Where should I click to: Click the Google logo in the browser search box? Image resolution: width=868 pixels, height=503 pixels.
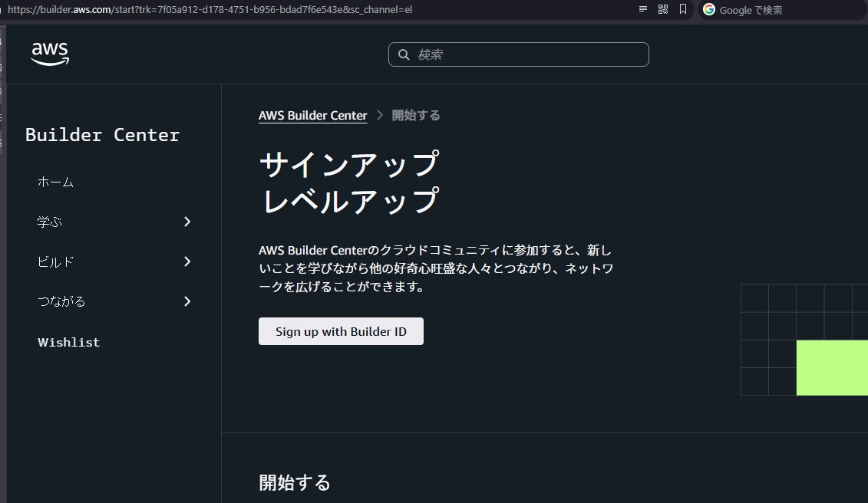coord(708,10)
